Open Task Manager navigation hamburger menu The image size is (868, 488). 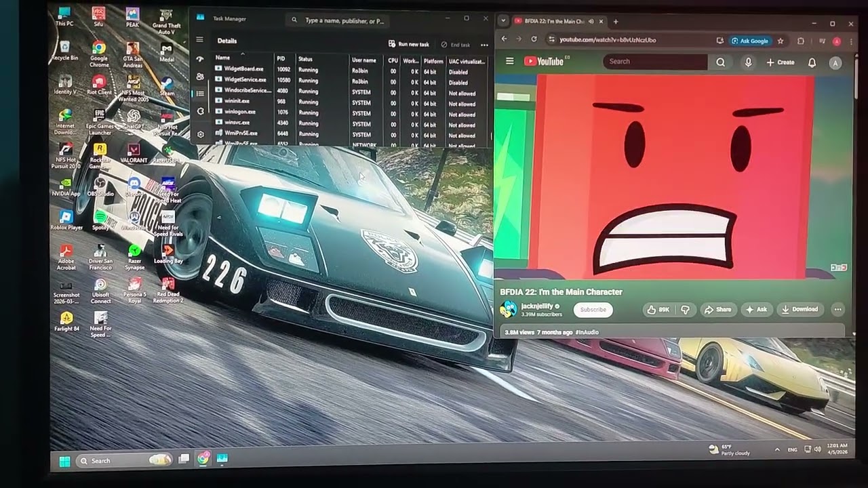point(199,40)
